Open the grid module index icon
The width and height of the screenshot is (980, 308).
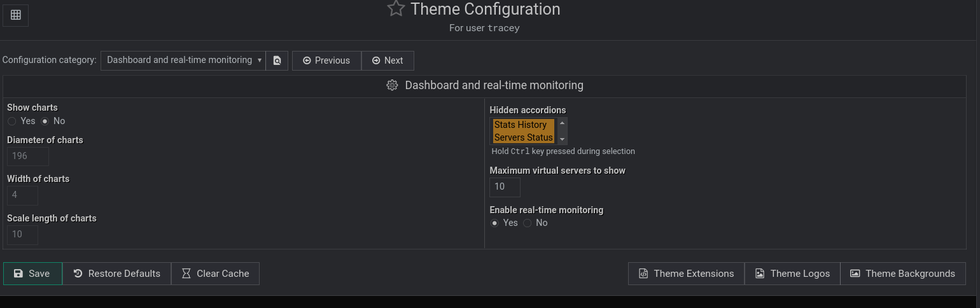coord(15,15)
